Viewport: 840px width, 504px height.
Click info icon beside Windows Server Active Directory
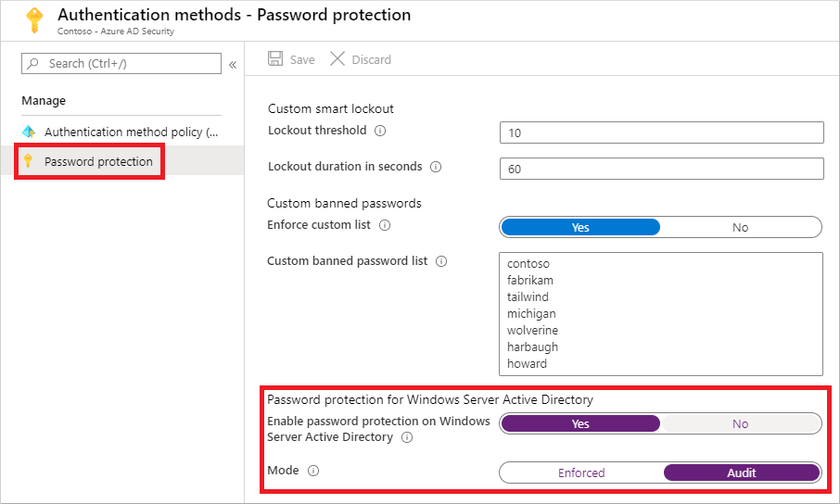(x=407, y=437)
